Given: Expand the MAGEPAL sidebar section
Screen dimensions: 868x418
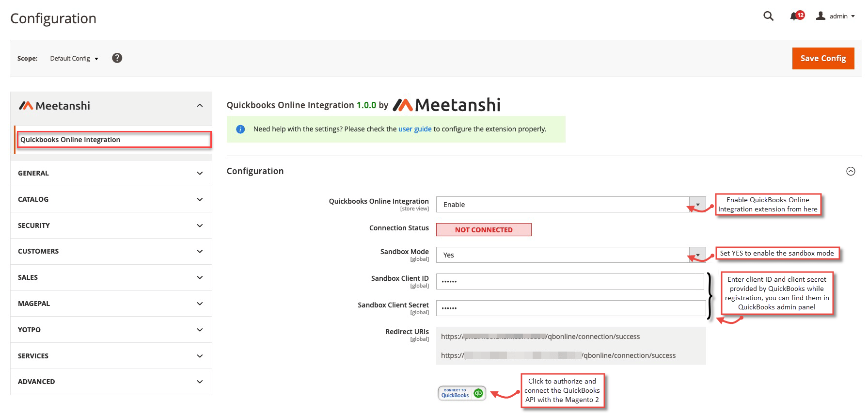Looking at the screenshot, I should (x=111, y=304).
